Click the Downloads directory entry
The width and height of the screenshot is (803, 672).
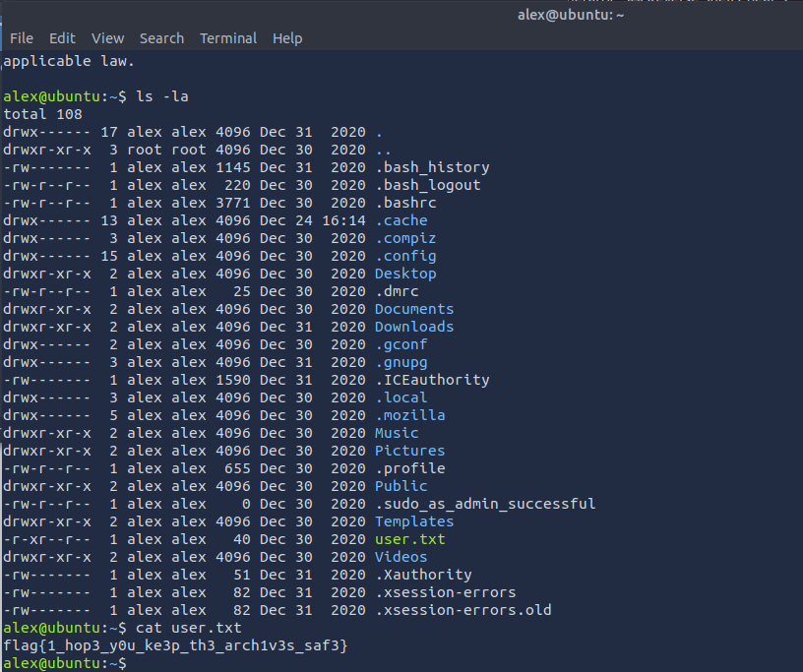[x=413, y=327]
